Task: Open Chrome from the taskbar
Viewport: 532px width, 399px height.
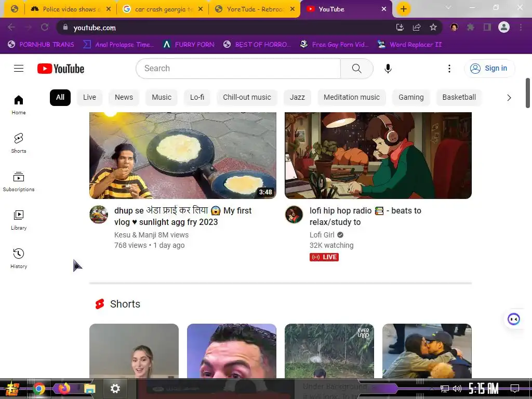Action: pos(39,389)
